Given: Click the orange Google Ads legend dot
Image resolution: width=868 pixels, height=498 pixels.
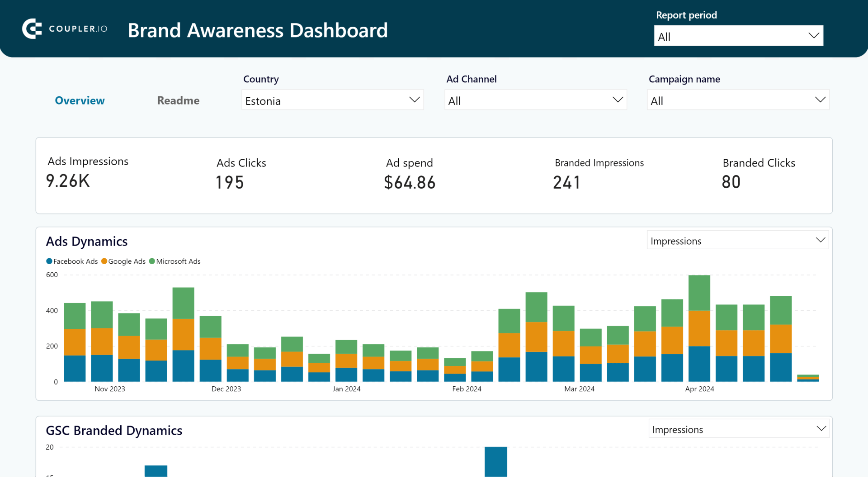Looking at the screenshot, I should (x=104, y=261).
